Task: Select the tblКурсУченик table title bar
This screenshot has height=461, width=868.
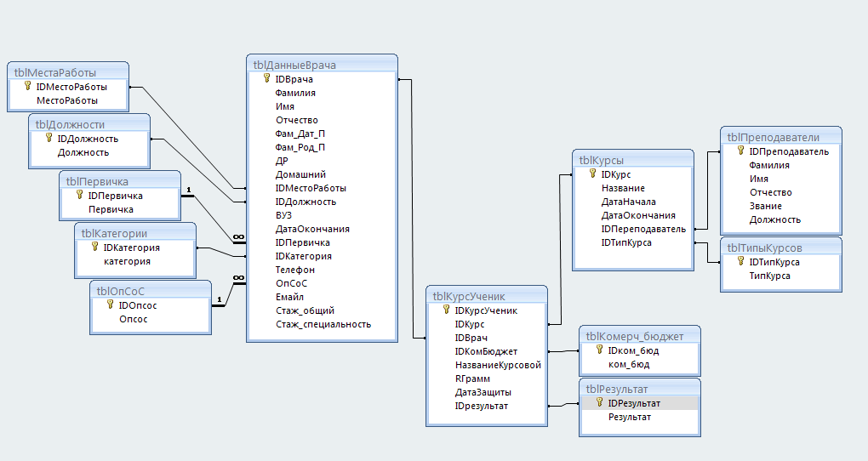Action: pyautogui.click(x=487, y=296)
